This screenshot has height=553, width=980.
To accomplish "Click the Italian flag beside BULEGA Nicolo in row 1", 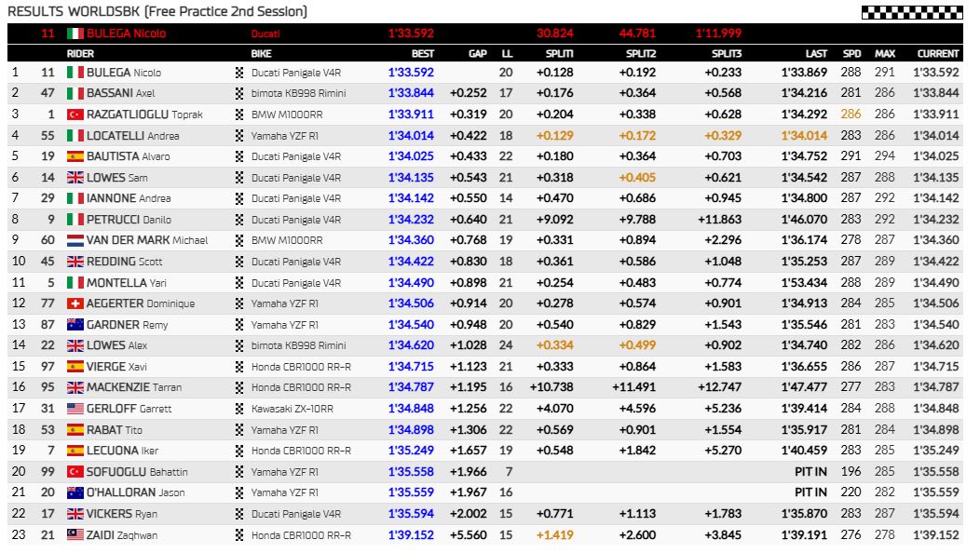I will pyautogui.click(x=75, y=73).
